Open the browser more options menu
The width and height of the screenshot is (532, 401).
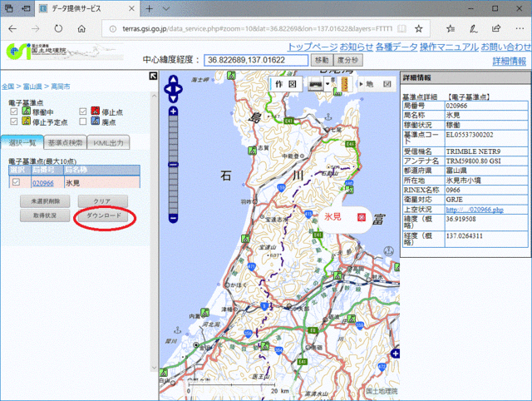point(520,29)
